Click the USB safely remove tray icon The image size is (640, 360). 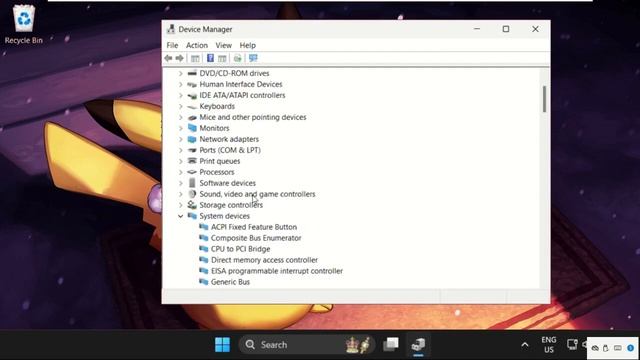coord(606,348)
